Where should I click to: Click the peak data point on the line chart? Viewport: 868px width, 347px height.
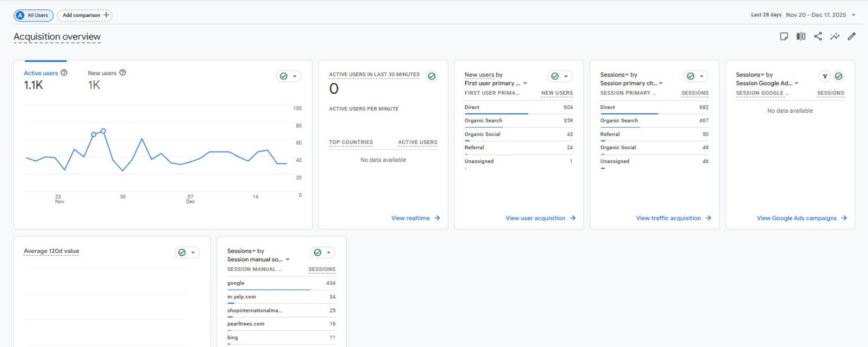103,131
